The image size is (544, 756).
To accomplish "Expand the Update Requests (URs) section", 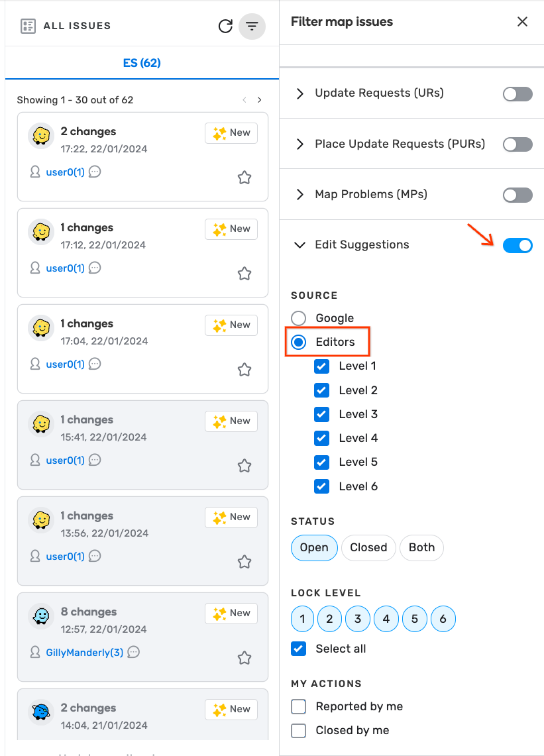I will tap(300, 93).
